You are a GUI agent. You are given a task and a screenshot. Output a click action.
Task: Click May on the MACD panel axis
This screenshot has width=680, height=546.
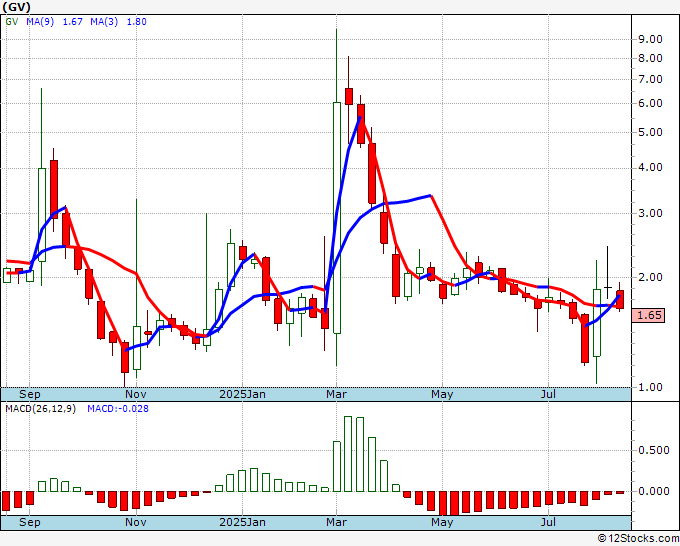[442, 522]
